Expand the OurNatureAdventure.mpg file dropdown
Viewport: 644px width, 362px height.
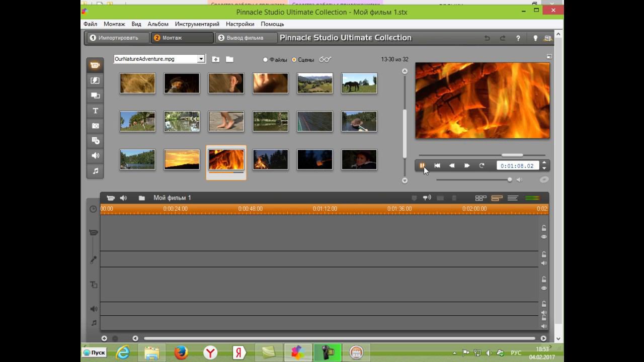pos(201,59)
